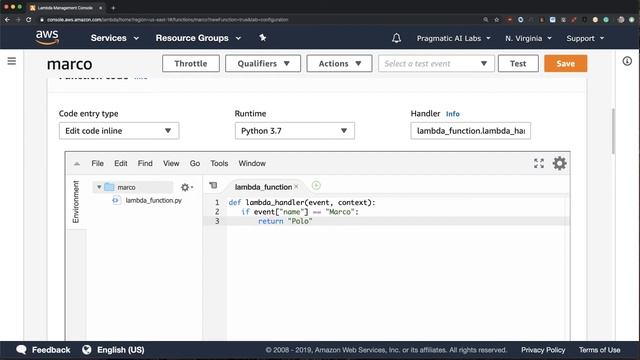The height and width of the screenshot is (360, 640).
Task: Open the notifications bell
Action: coord(396,38)
